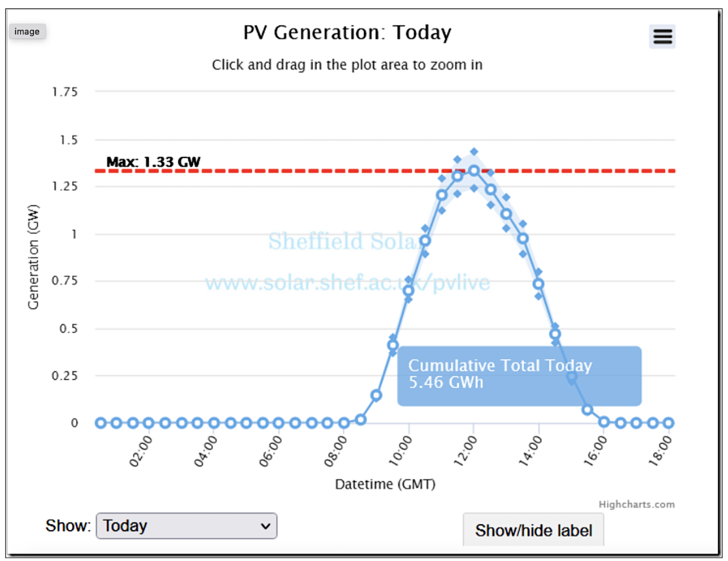Open the Show period dropdown set to Today
The height and width of the screenshot is (561, 728).
click(187, 526)
